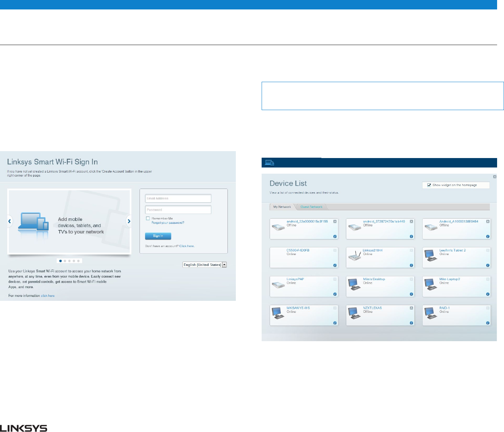Click the NZXTLEXAS computer icon
This screenshot has width=504, height=432.
pos(355,313)
